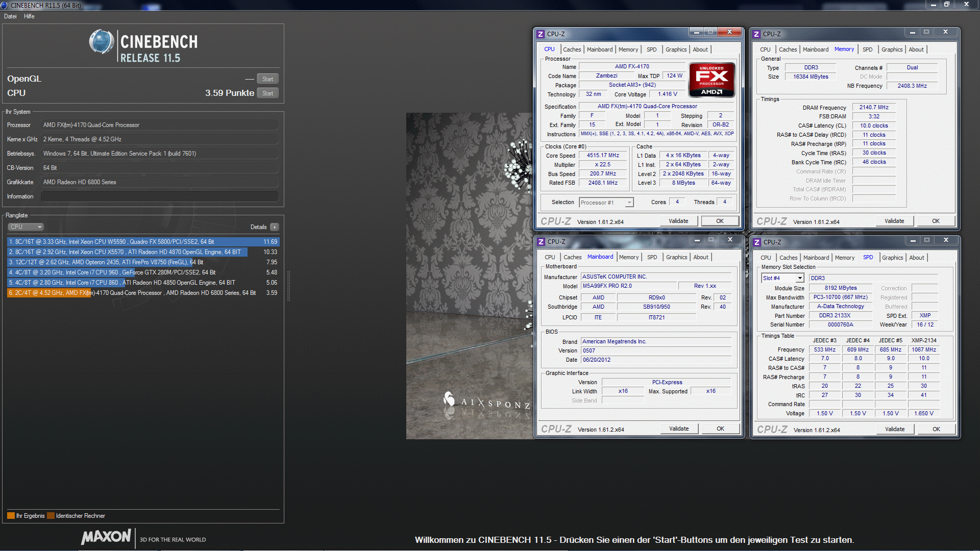This screenshot has width=980, height=551.
Task: Click the MAXON logo at bottom
Action: tap(106, 537)
